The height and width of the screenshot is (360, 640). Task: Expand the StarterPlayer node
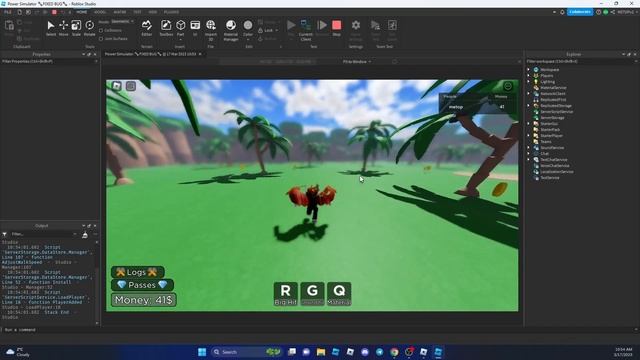pos(529,136)
